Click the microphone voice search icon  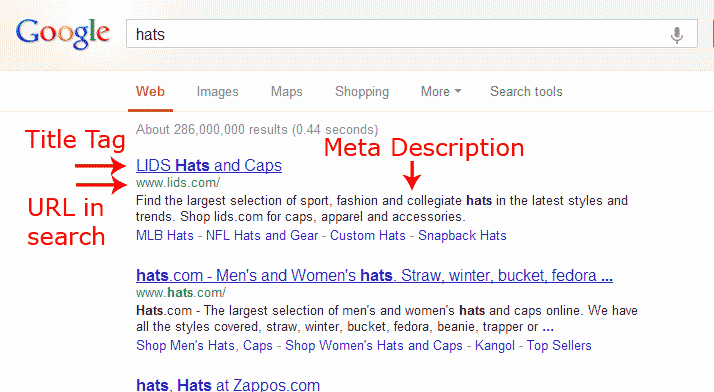(x=677, y=35)
